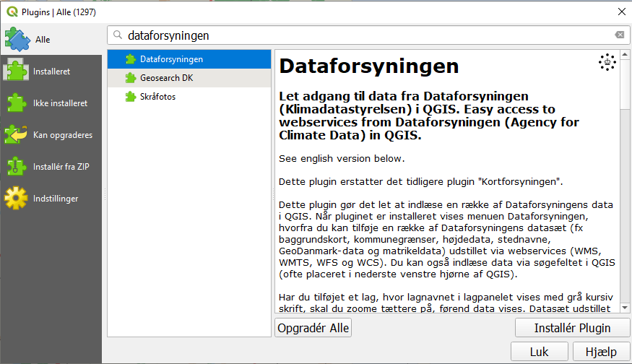The width and height of the screenshot is (632, 364).
Task: Open the Alle plugins tab
Action: (51, 40)
